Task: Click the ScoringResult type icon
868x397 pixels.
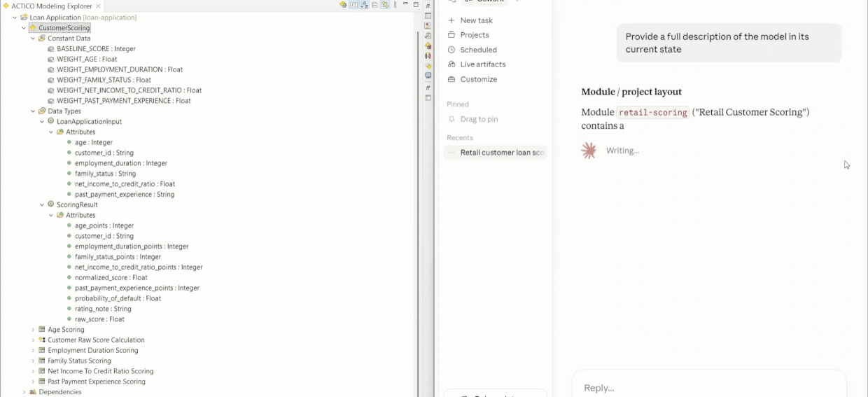Action: click(50, 204)
